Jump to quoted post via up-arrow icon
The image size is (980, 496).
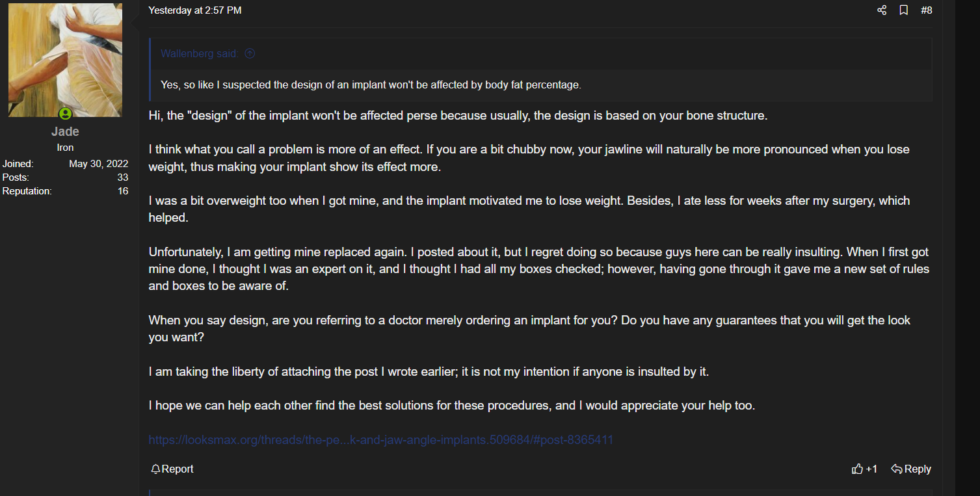point(250,53)
